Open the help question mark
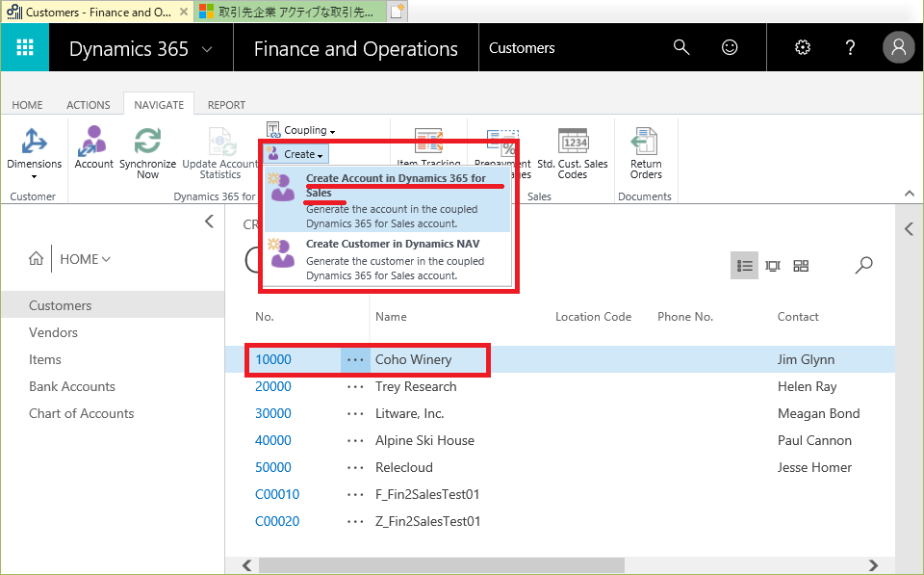The height and width of the screenshot is (575, 924). point(850,47)
